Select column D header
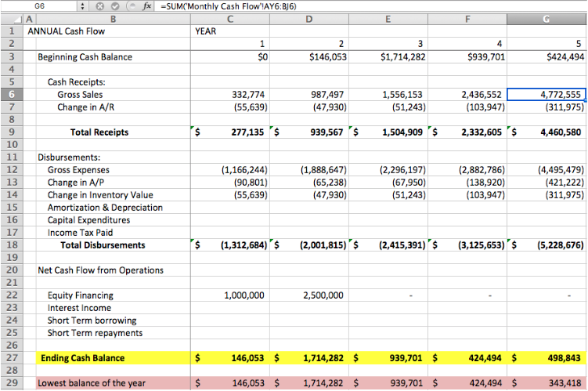The image size is (588, 391). pyautogui.click(x=309, y=19)
